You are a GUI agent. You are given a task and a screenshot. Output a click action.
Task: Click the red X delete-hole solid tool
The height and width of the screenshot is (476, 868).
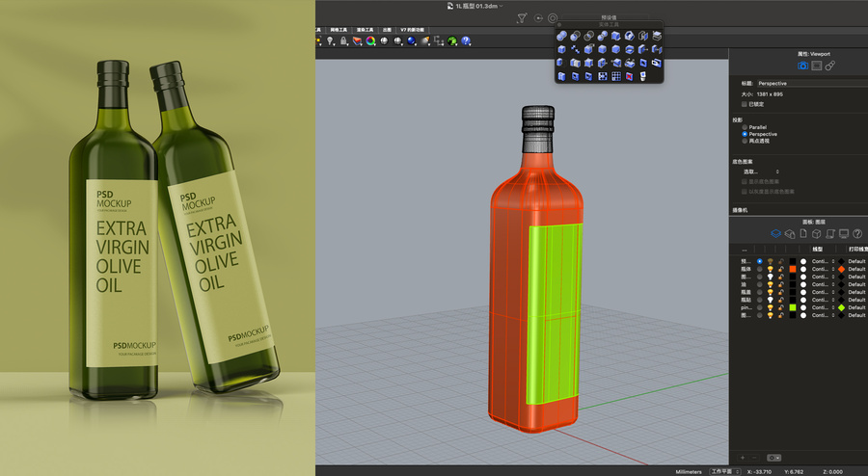(x=630, y=76)
